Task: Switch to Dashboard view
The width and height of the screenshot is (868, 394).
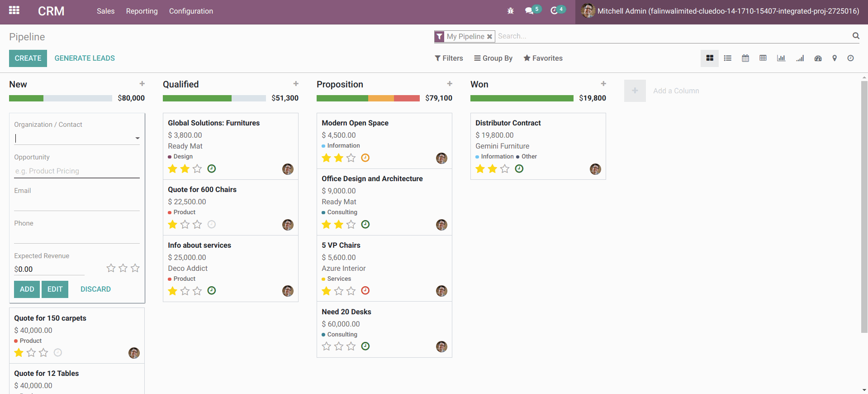Action: click(x=818, y=58)
